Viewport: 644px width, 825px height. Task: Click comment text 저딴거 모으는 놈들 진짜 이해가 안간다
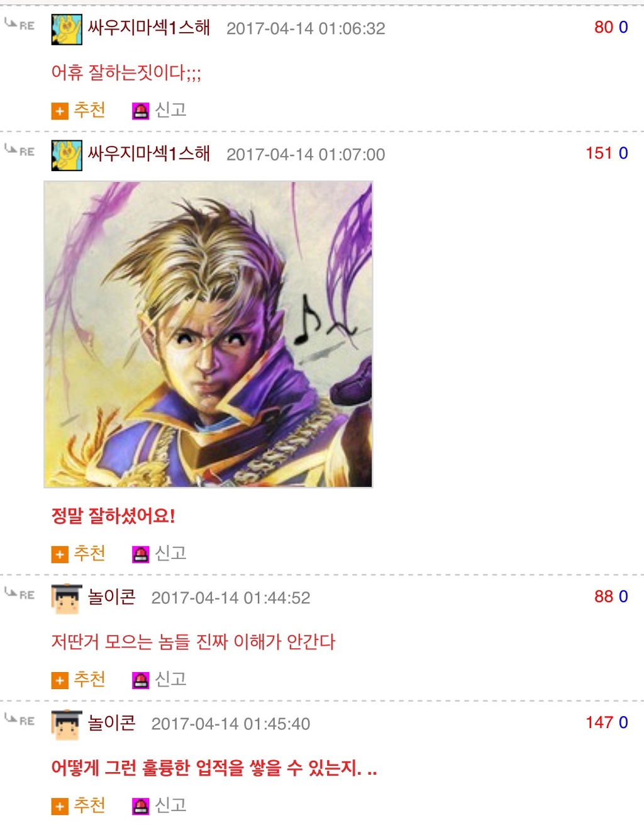(193, 642)
